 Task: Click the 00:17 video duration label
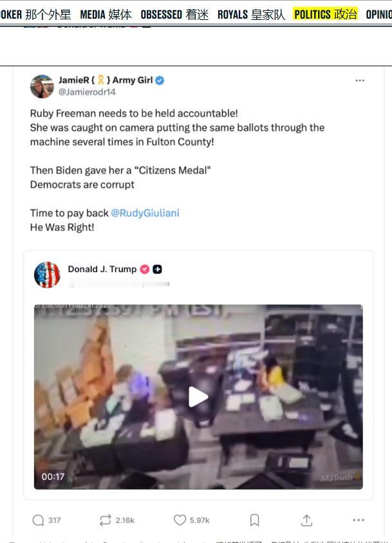tap(53, 477)
